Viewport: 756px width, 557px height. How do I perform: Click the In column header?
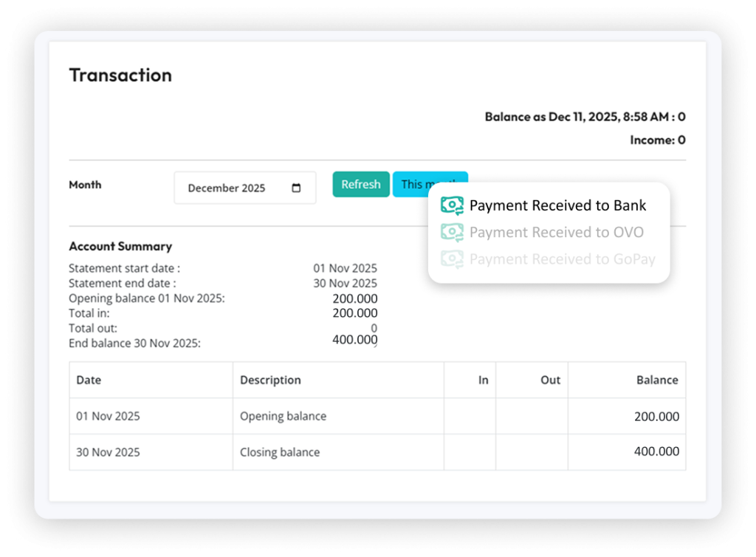tap(483, 380)
